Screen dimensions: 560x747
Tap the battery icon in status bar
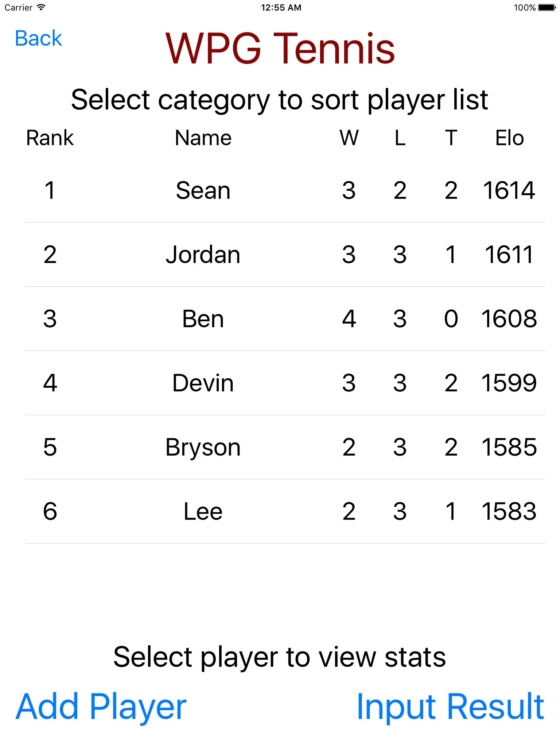(x=547, y=7)
